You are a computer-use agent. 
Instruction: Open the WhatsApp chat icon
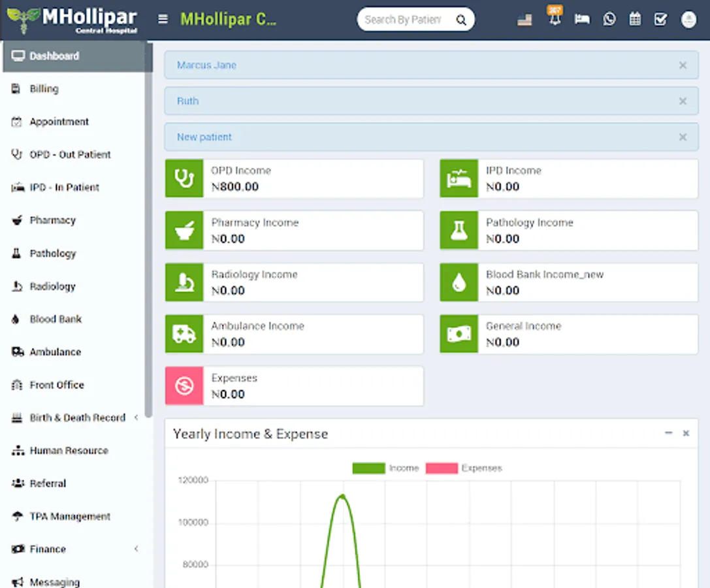tap(609, 19)
